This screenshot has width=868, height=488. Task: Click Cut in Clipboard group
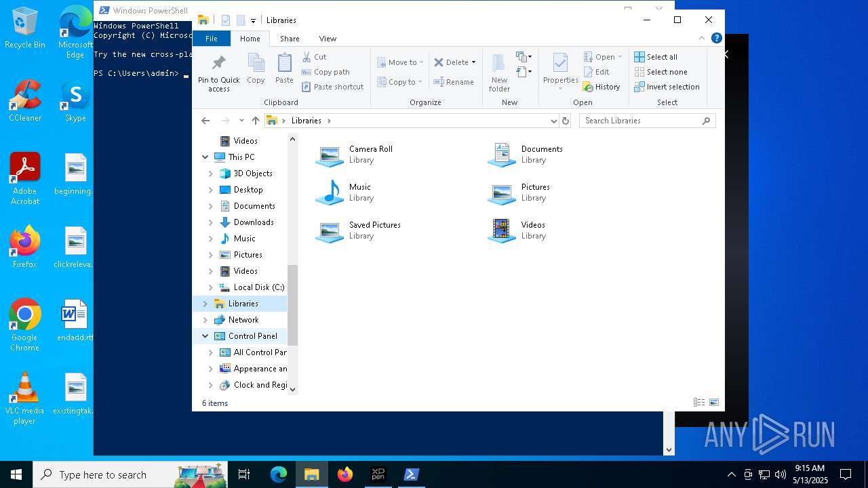click(314, 57)
